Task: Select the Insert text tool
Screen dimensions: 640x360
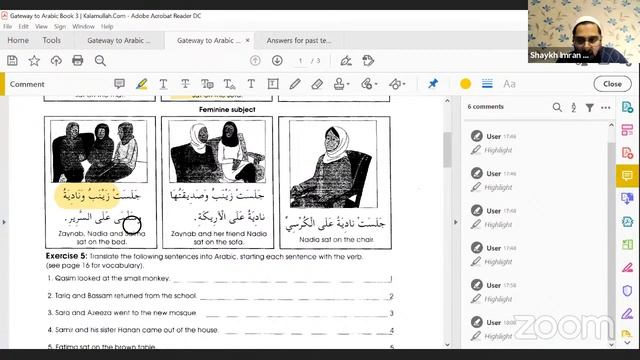Action: click(x=229, y=84)
